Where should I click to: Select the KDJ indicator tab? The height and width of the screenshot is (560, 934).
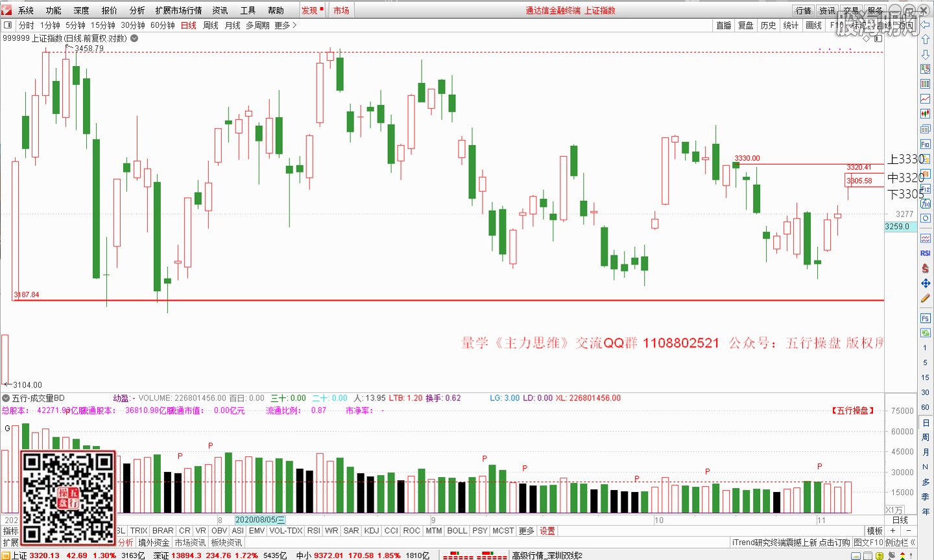(x=372, y=531)
